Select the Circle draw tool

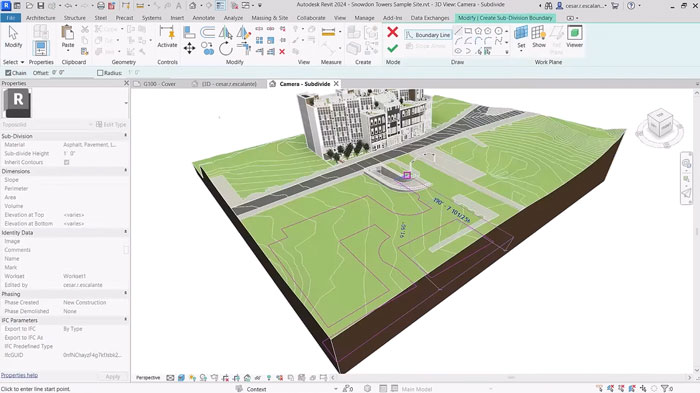(x=498, y=31)
